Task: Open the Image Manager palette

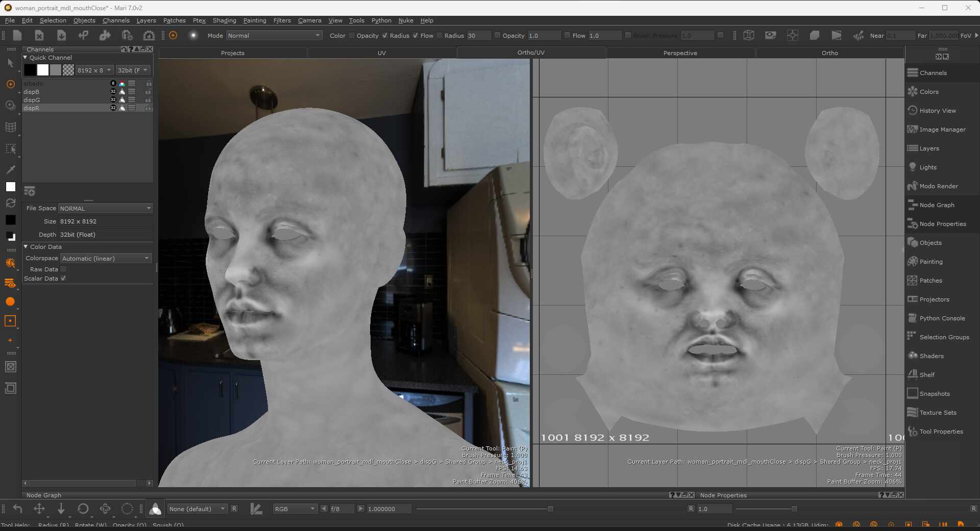Action: (x=942, y=130)
